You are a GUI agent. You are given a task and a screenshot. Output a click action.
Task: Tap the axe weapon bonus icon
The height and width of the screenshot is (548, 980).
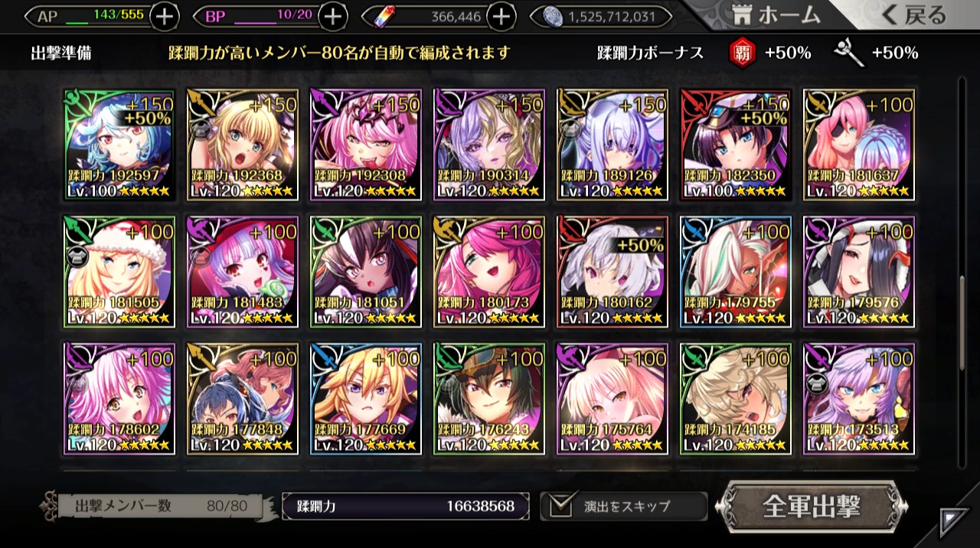(848, 53)
